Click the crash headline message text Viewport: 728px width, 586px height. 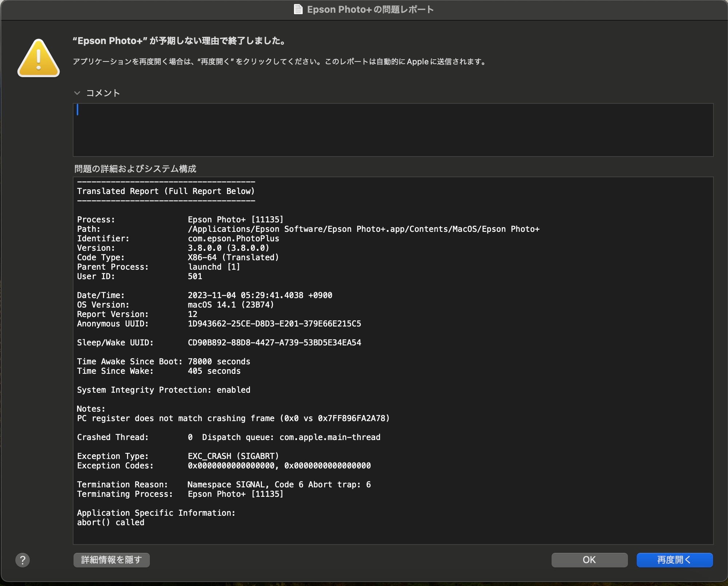pos(179,41)
